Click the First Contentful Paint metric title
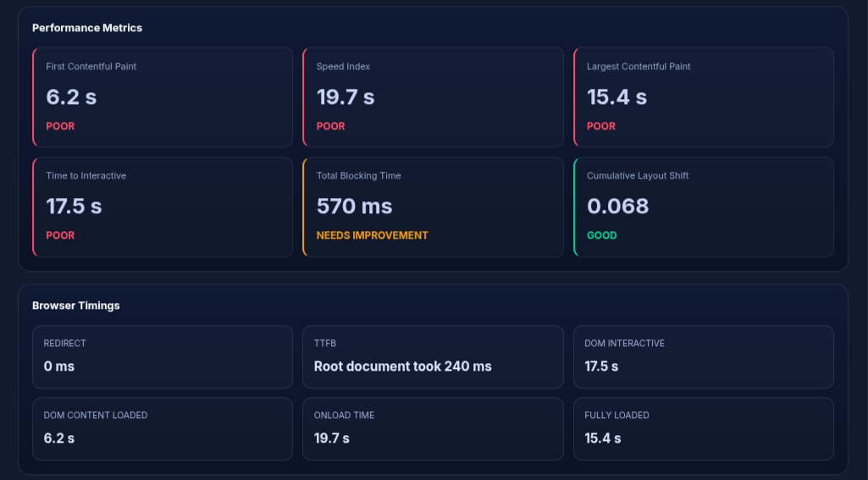The image size is (868, 480). 91,67
